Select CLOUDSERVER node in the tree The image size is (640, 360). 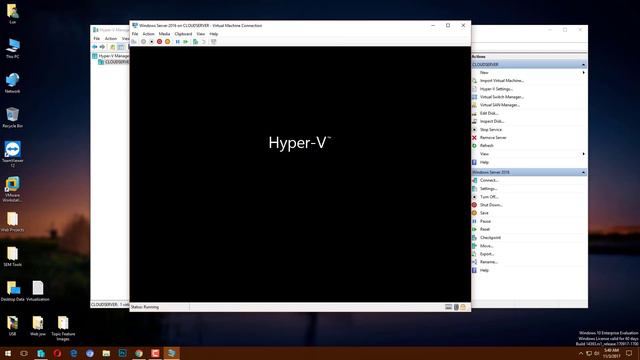click(x=113, y=62)
